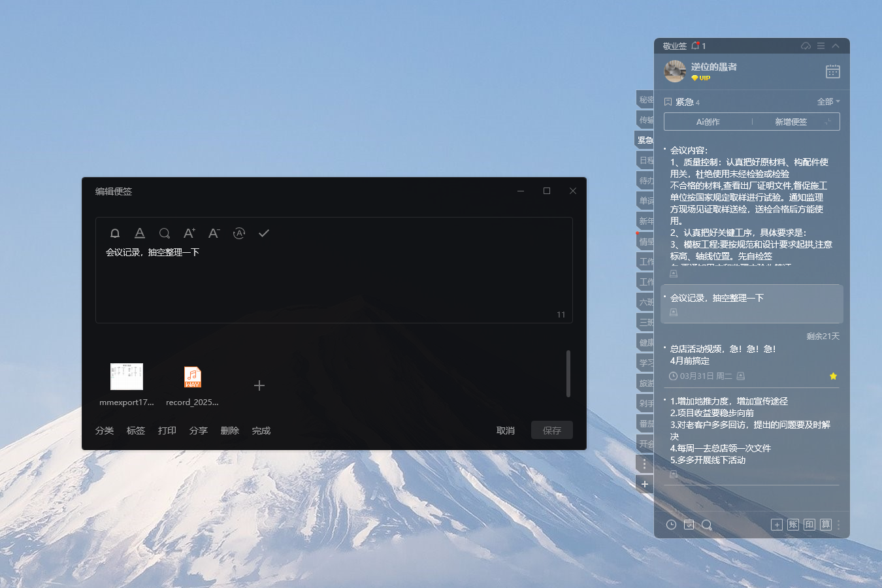Open the record_2025 audio attachment
Screen dimensions: 882x588
click(192, 377)
